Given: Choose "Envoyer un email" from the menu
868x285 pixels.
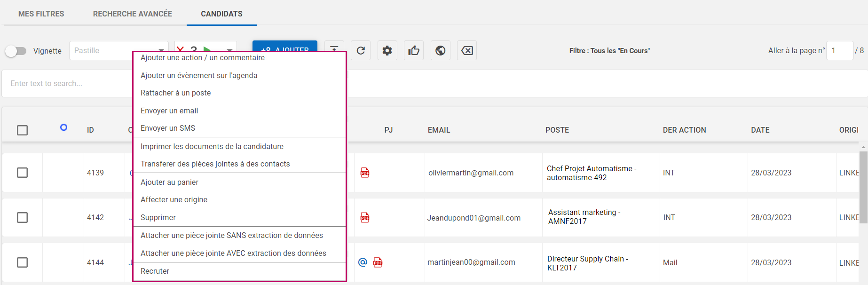Looking at the screenshot, I should click(x=169, y=111).
